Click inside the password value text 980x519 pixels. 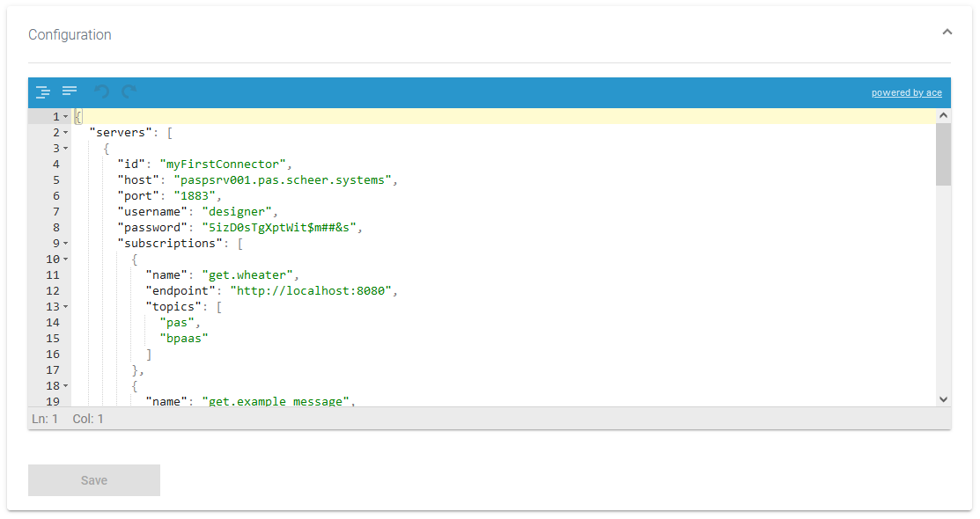click(278, 228)
